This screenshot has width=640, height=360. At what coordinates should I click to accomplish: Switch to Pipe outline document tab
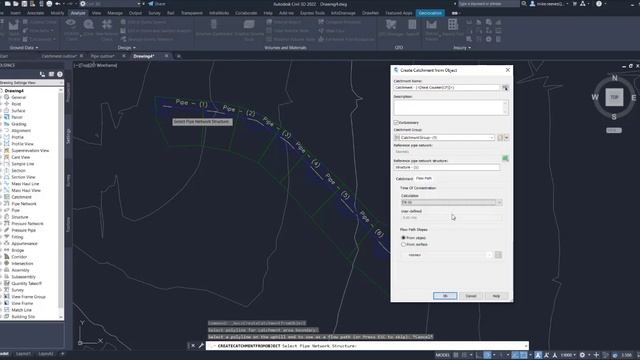pos(102,56)
